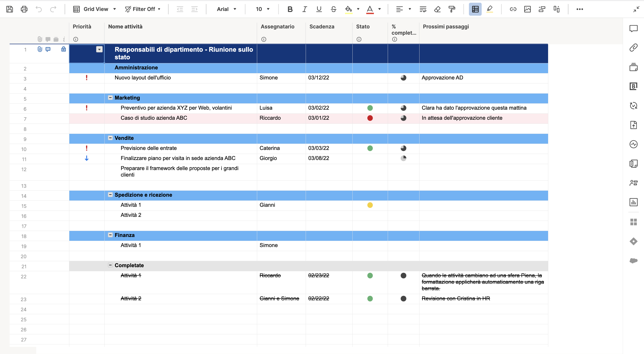Open the Activity Log icon in sidebar

633,144
